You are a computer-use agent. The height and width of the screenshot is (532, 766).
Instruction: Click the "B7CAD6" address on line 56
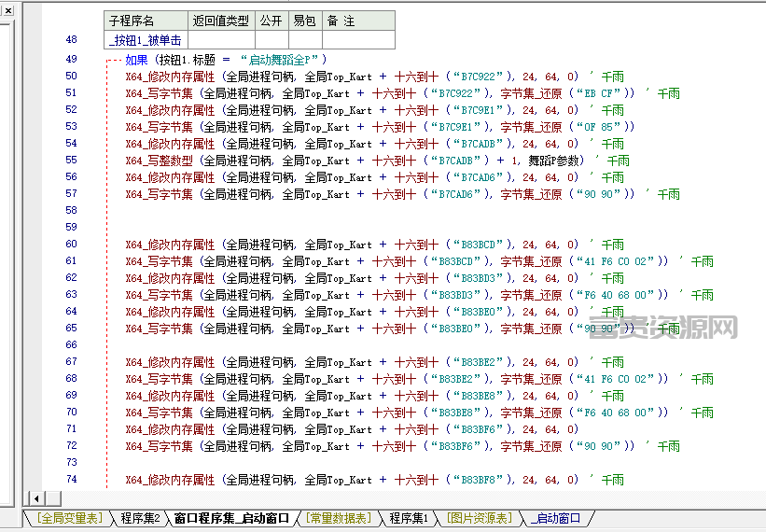(479, 177)
